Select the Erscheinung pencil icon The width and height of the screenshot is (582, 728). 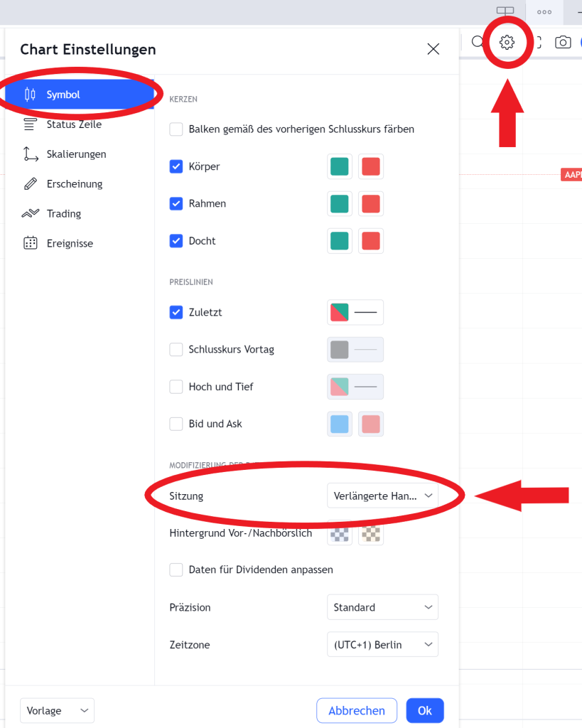point(30,184)
